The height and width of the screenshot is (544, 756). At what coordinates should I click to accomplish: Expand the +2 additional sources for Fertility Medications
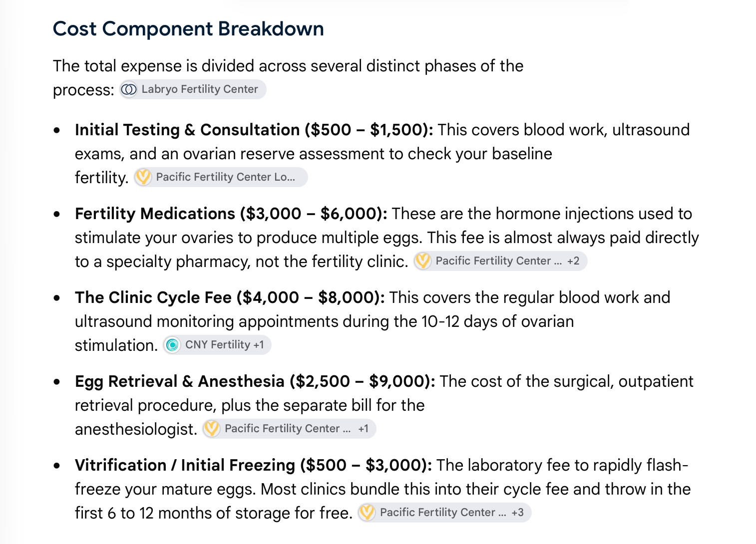click(573, 261)
